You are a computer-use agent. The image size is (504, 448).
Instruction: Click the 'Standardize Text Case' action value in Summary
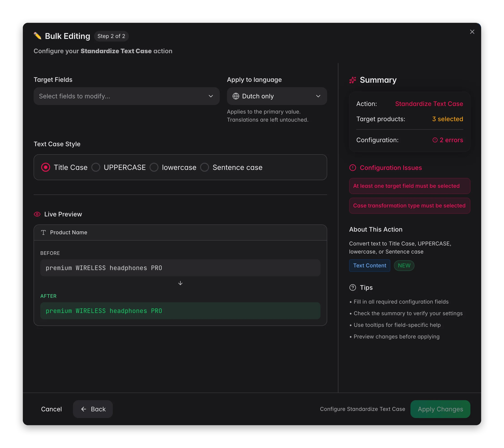coord(429,104)
